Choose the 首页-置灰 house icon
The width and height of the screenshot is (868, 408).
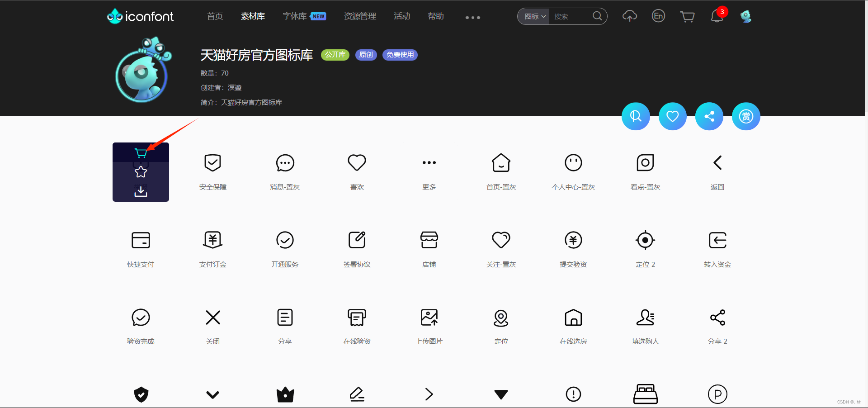click(501, 163)
